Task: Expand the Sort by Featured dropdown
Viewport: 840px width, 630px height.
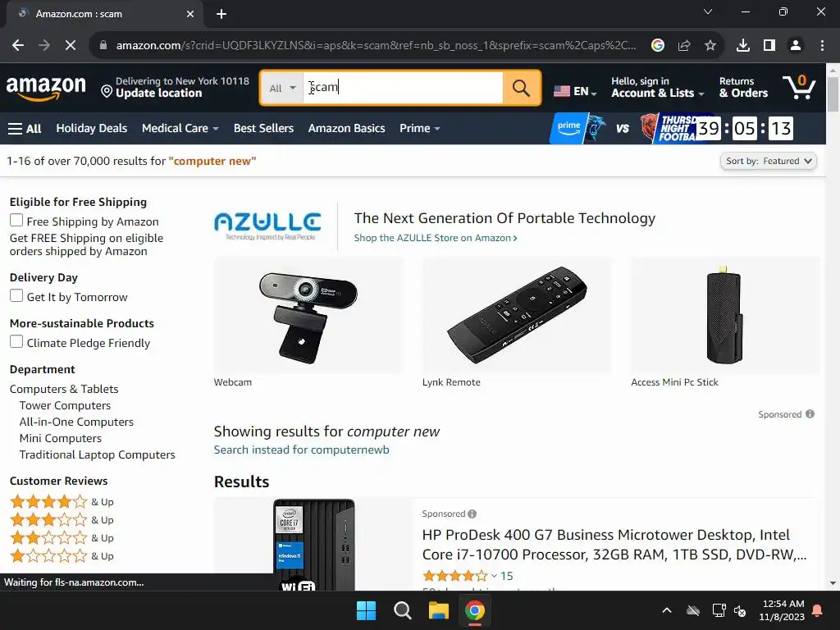Action: (x=768, y=161)
